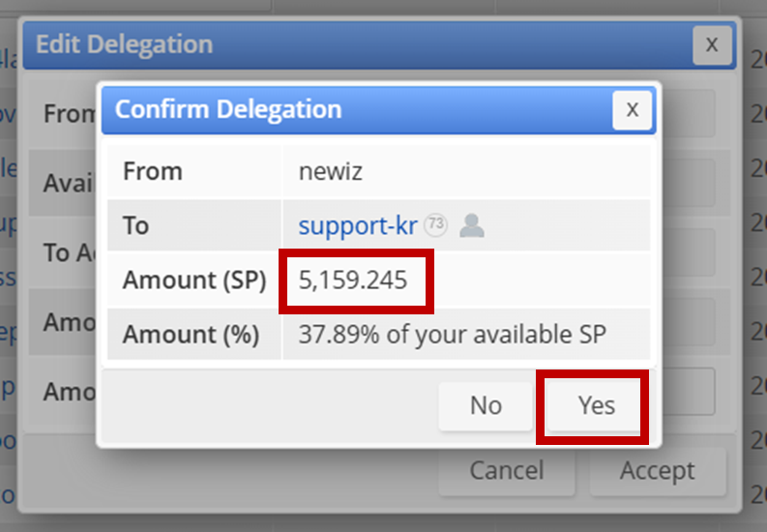Click the From field in Edit Delegation
Image resolution: width=767 pixels, height=532 pixels.
tap(689, 113)
